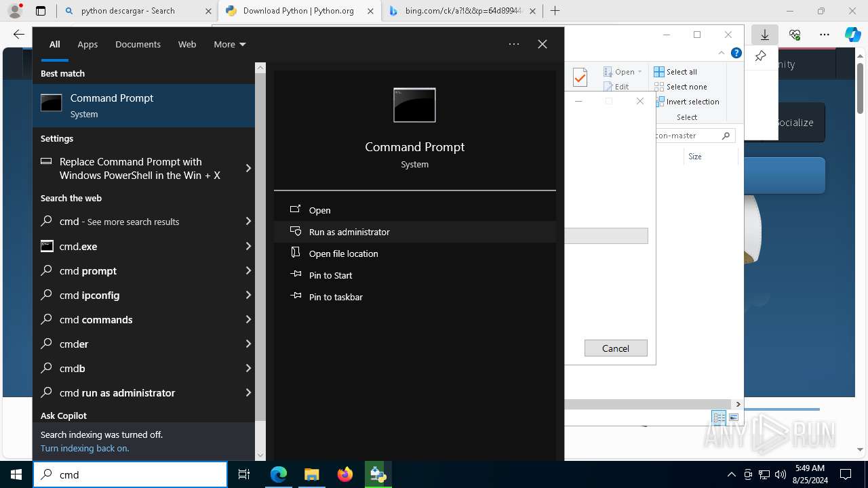Click the Open action window icon
This screenshot has height=488, width=868.
click(296, 209)
